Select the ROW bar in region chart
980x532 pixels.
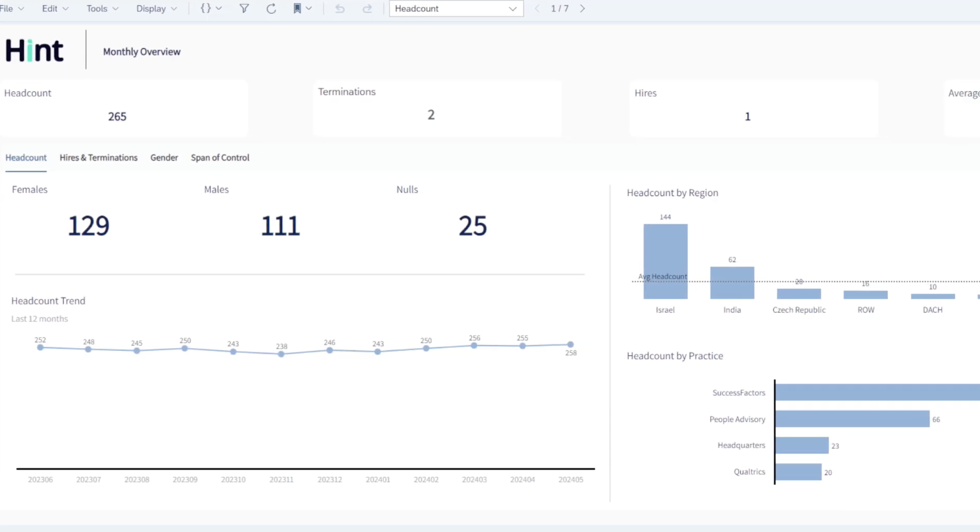coord(866,295)
